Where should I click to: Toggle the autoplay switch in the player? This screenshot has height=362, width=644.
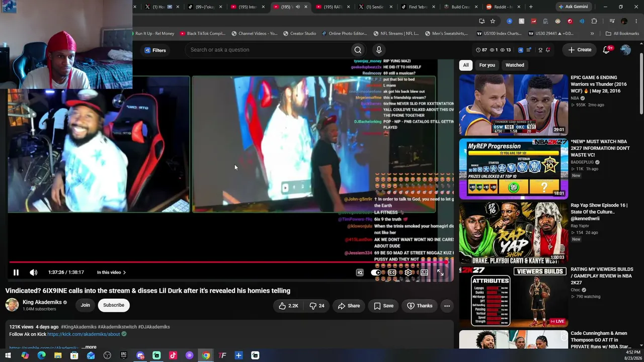pyautogui.click(x=376, y=273)
